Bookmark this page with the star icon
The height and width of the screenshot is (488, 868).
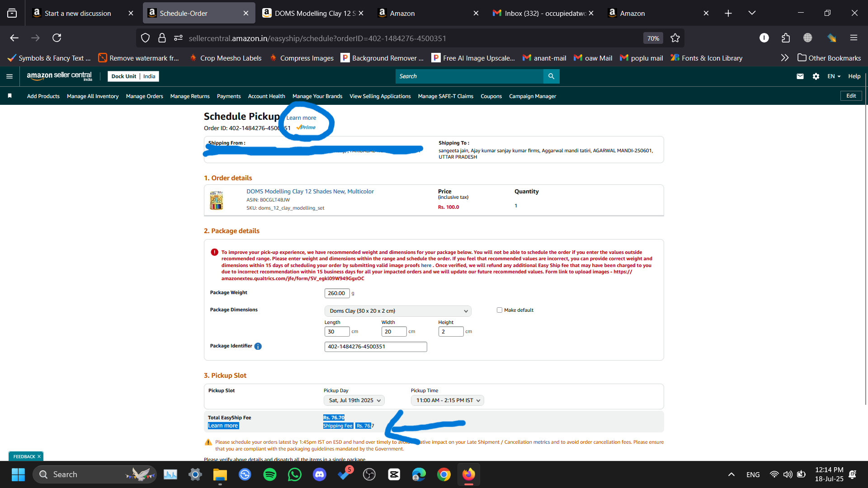(x=675, y=38)
